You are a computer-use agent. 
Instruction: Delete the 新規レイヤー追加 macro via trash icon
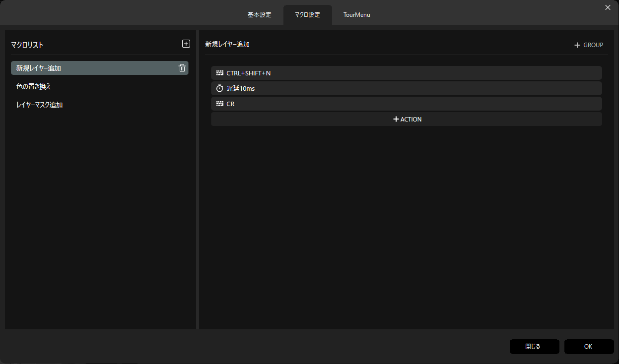[182, 68]
